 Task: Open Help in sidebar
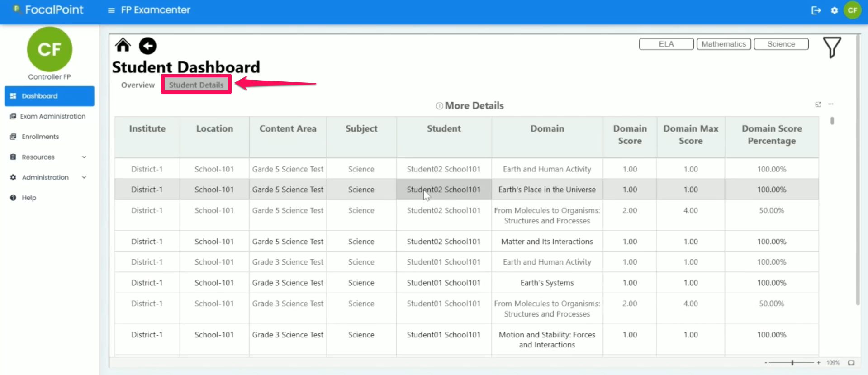pyautogui.click(x=49, y=198)
